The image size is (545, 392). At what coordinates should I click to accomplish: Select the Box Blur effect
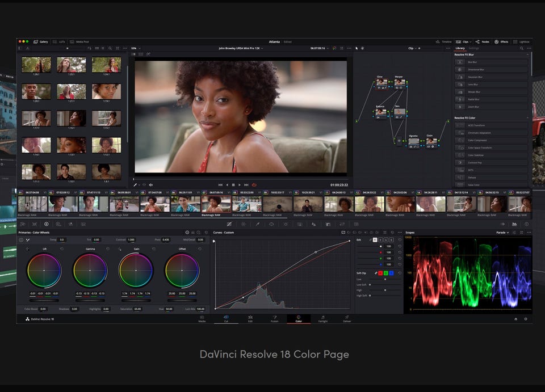click(491, 62)
